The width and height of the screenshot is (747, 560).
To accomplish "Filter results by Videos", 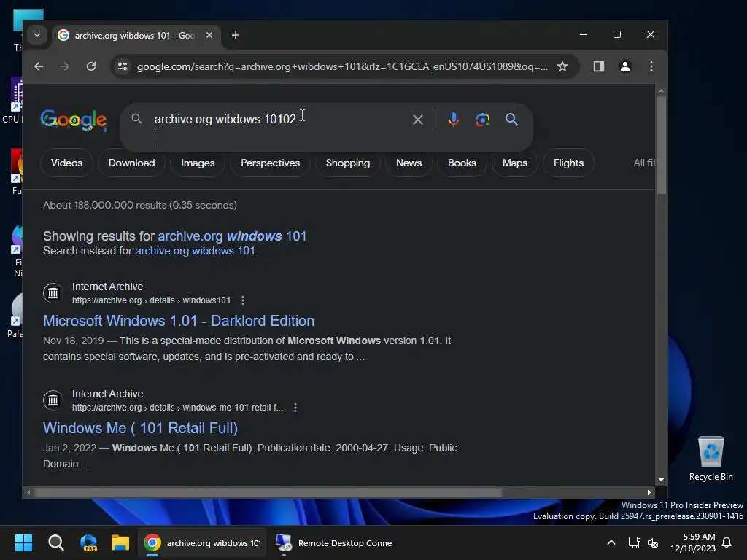I will [x=66, y=163].
